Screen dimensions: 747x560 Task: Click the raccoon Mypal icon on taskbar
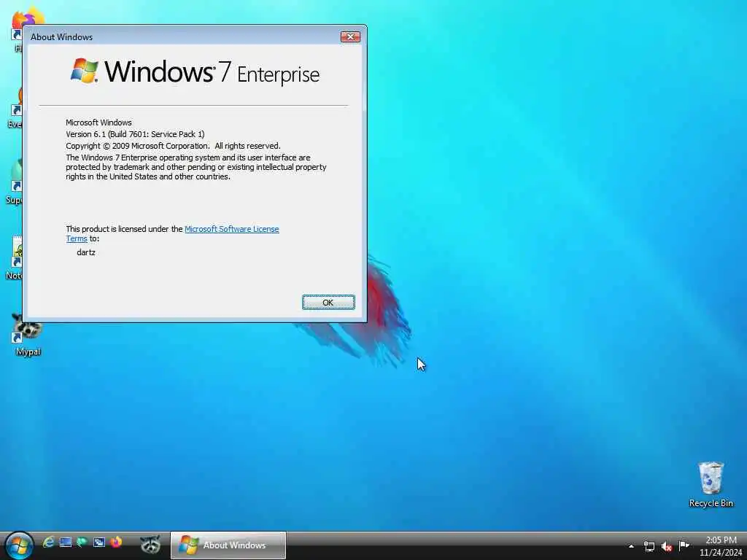pyautogui.click(x=150, y=544)
